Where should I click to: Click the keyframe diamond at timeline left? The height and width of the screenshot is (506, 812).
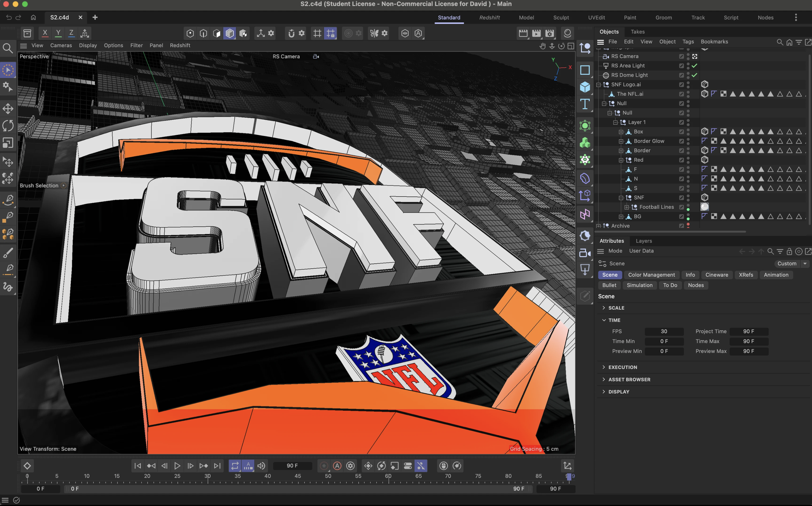coord(27,465)
